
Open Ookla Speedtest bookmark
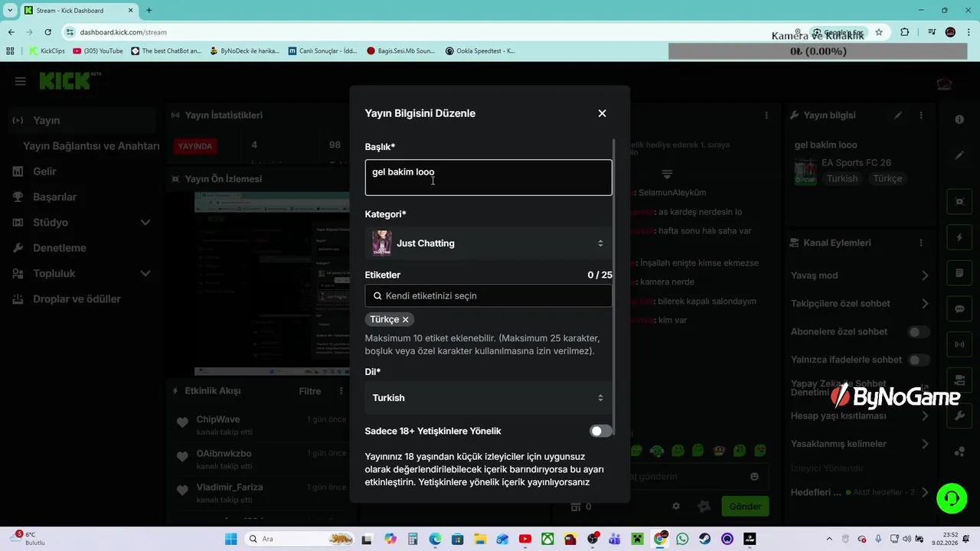coord(479,51)
